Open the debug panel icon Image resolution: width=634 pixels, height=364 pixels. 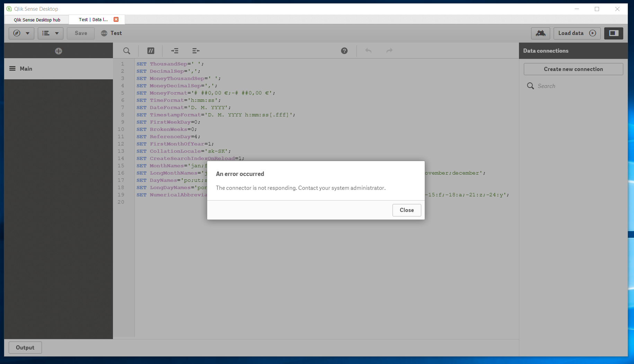click(540, 33)
